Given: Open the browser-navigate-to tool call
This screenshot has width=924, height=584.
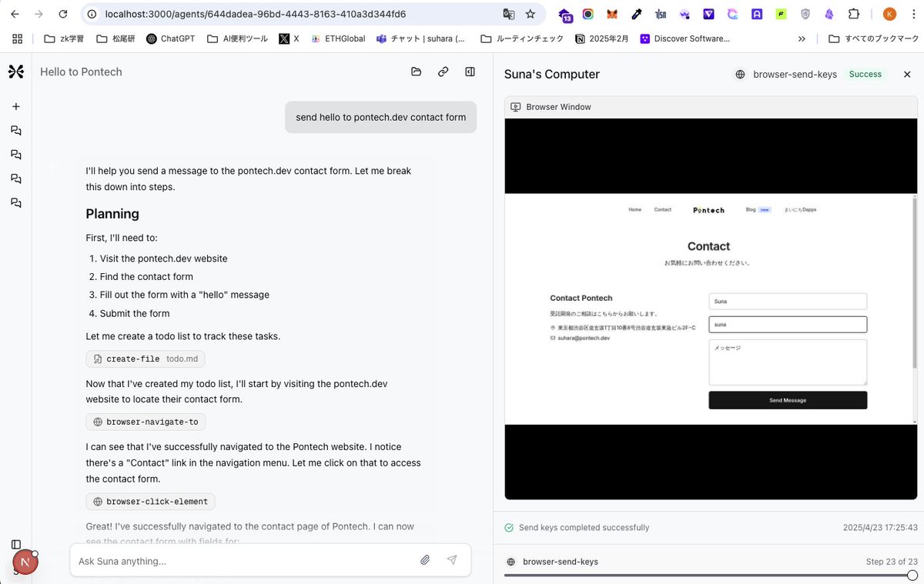Looking at the screenshot, I should click(146, 422).
